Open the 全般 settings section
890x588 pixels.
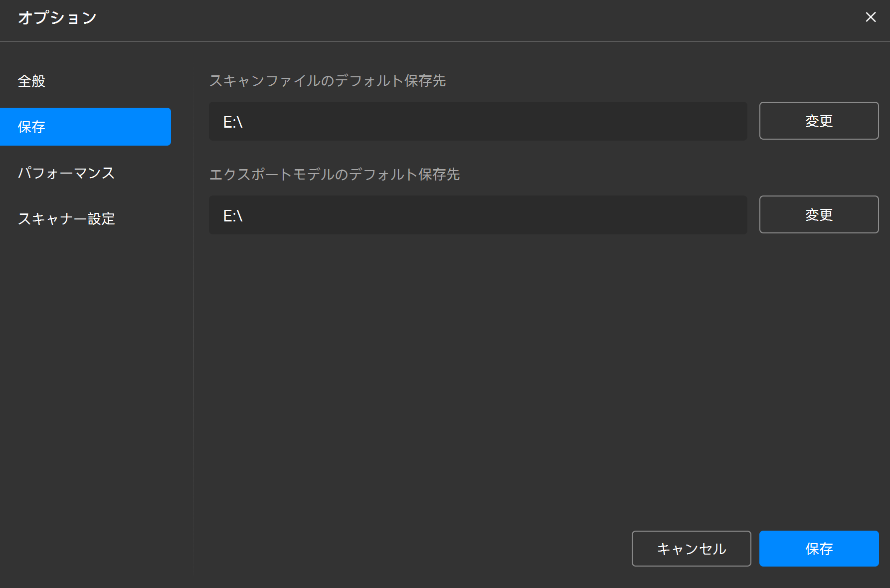coord(32,81)
